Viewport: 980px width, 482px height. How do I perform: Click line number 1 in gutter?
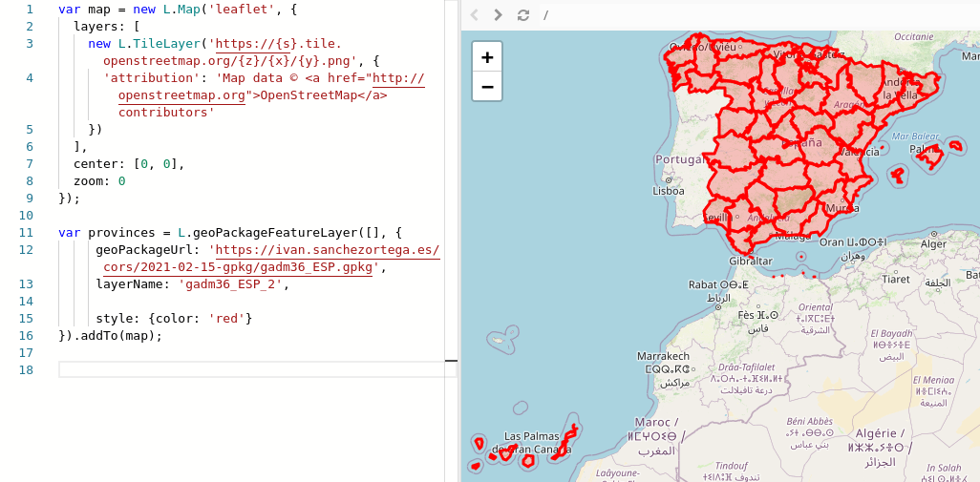30,10
